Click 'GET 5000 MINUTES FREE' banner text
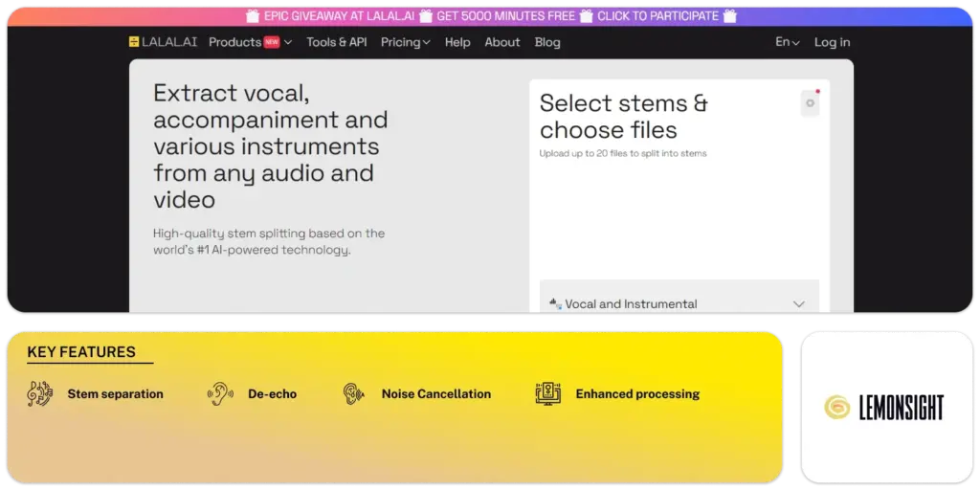 point(505,16)
